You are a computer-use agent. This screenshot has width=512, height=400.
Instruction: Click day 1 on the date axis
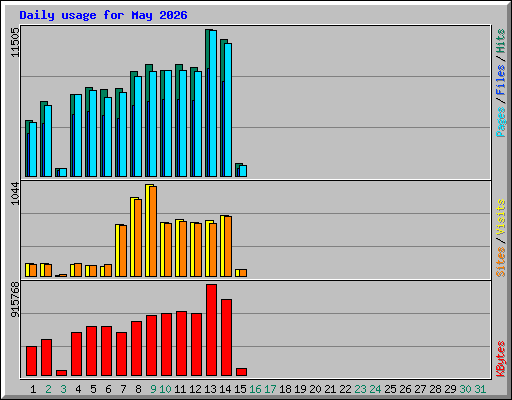[33, 389]
